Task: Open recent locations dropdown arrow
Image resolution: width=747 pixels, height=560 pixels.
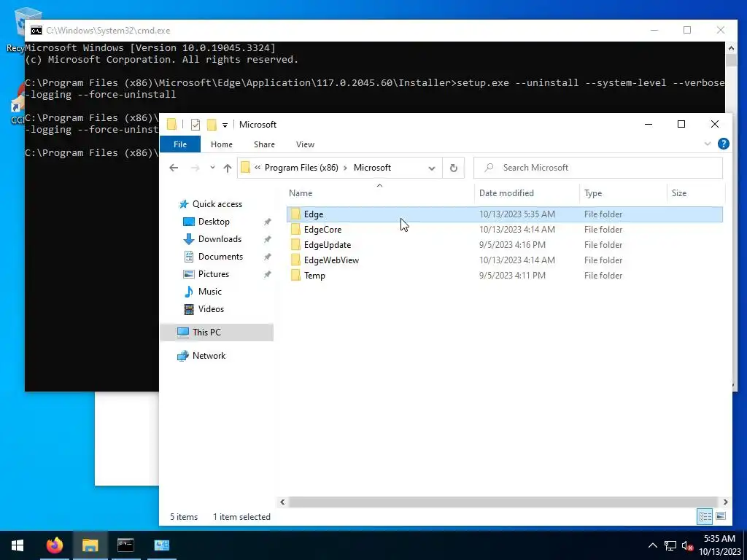Action: click(212, 168)
